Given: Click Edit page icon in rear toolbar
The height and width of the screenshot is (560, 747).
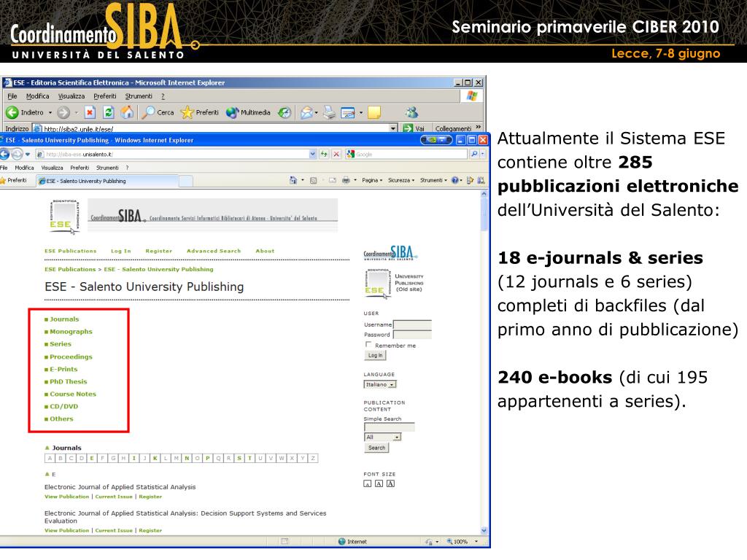Looking at the screenshot, I should 348,113.
